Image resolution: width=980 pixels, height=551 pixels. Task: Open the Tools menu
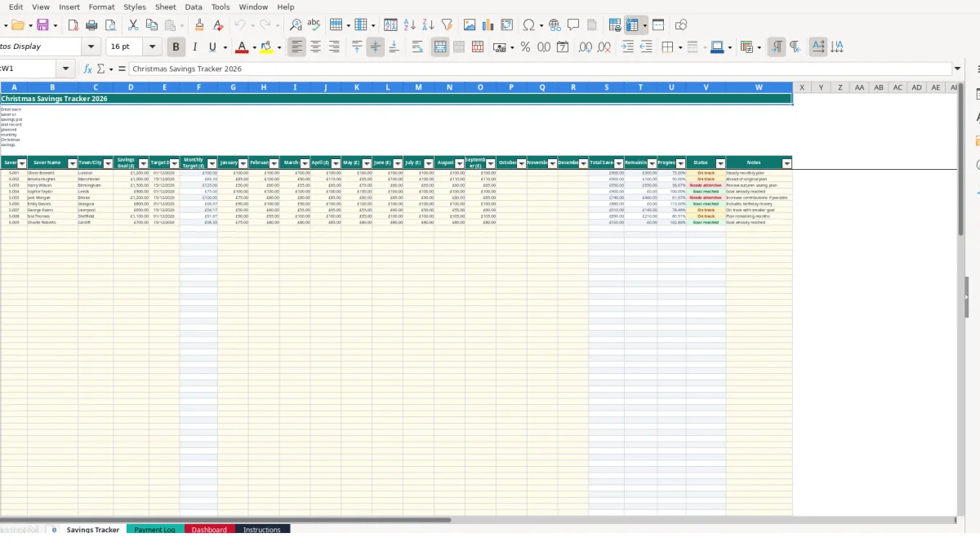click(220, 7)
